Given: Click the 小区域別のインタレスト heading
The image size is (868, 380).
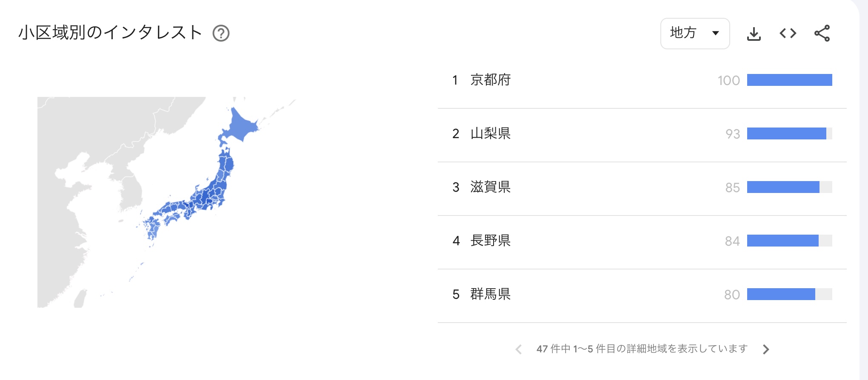Looking at the screenshot, I should tap(110, 33).
